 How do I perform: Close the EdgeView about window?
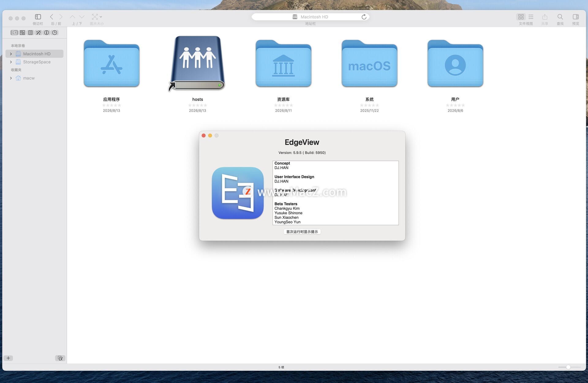[x=204, y=136]
